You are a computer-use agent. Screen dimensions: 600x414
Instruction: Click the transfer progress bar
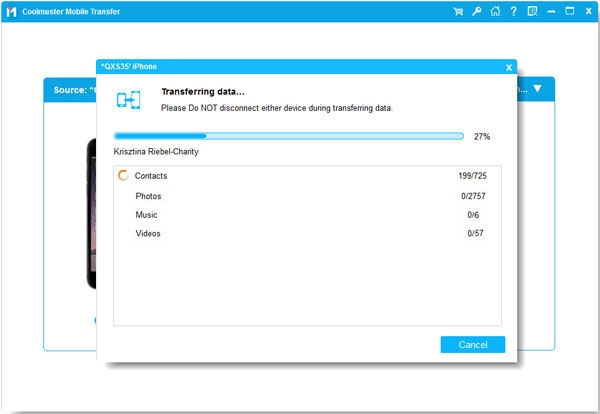(289, 136)
